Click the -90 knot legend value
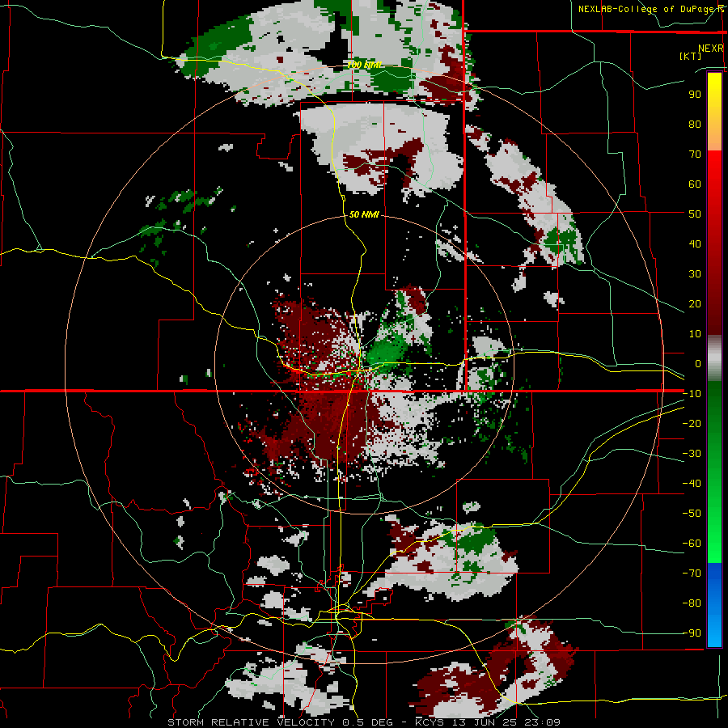The image size is (728, 728). [x=692, y=633]
